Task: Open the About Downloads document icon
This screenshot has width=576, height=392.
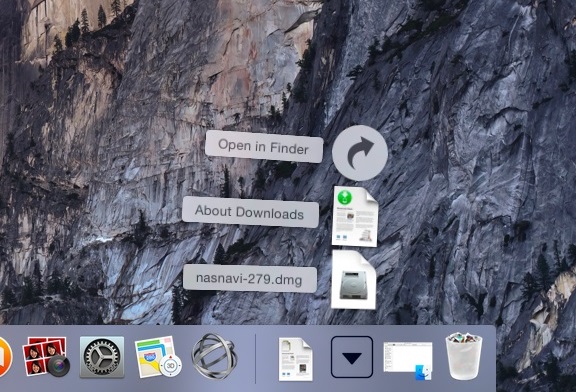Action: coord(355,216)
